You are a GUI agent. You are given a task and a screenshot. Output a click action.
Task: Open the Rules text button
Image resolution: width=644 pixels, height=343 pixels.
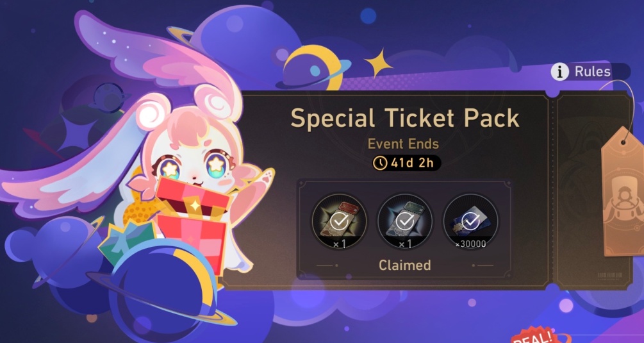(x=592, y=71)
